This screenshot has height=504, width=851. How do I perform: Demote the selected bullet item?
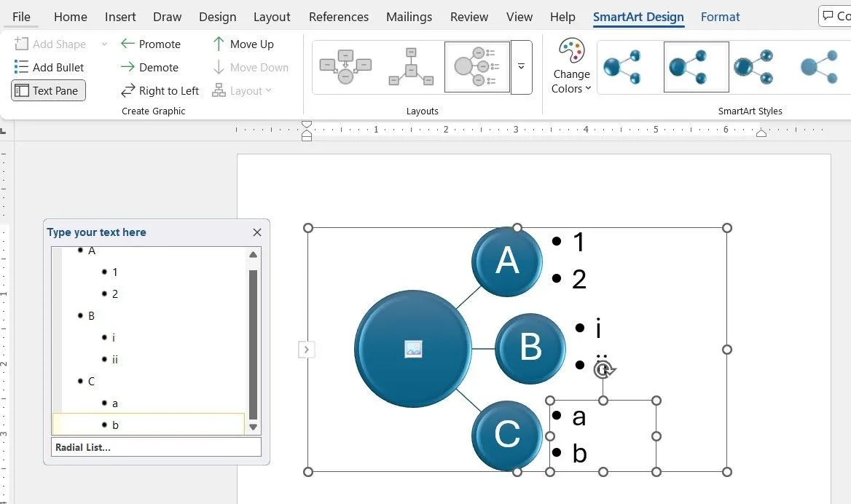(150, 67)
